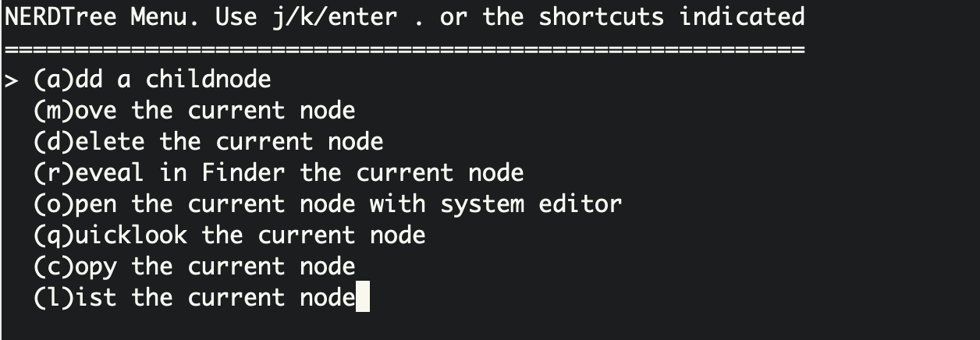Screen dimensions: 980x340
Task: Click the (r) shortcut letter
Action: pos(54,173)
